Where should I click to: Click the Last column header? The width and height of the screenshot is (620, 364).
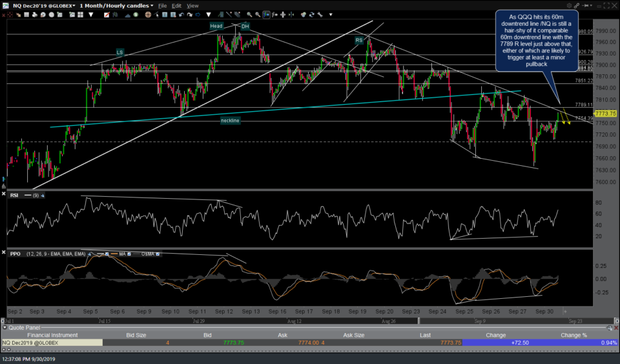click(425, 335)
